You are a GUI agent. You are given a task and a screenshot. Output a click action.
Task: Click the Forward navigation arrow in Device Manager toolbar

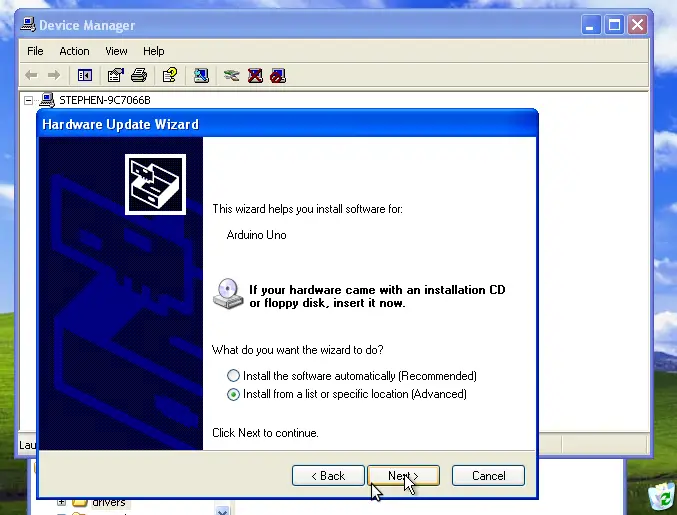point(54,76)
